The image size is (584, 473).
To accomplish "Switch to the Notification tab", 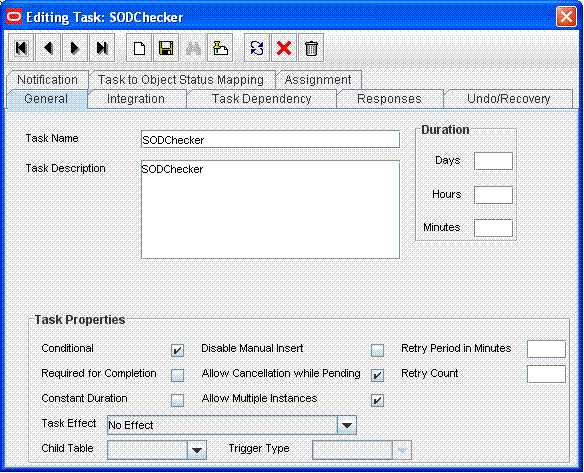I will (47, 79).
